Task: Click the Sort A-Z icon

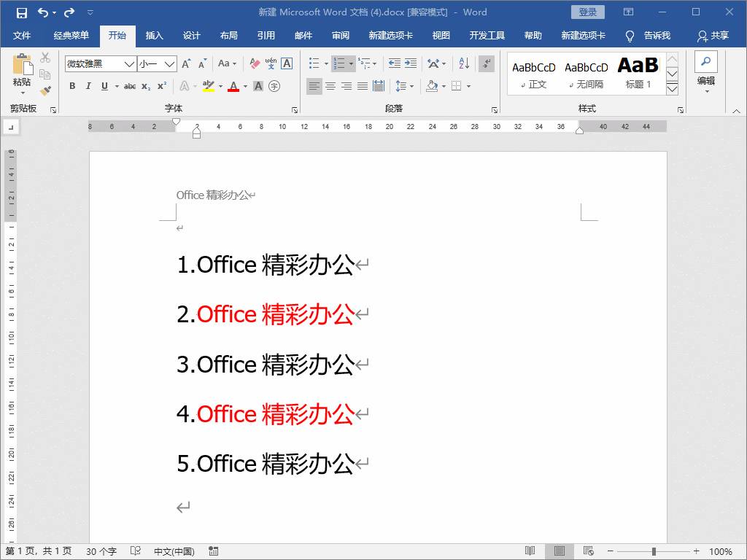Action: pos(464,63)
